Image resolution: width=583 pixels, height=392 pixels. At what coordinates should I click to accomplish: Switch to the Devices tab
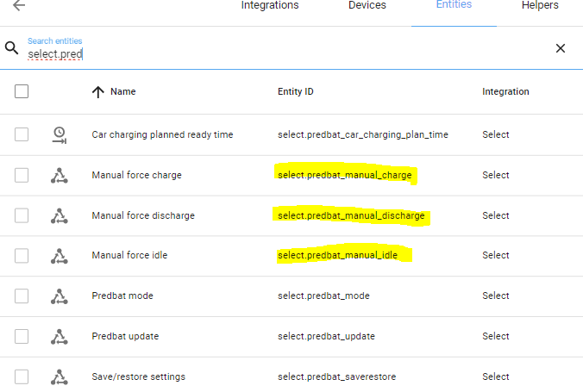[367, 5]
